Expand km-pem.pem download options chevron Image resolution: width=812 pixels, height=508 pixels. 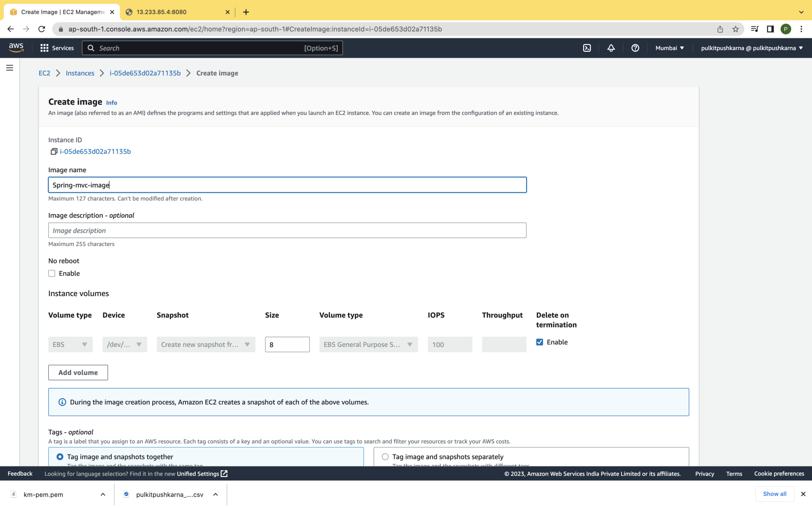(103, 494)
